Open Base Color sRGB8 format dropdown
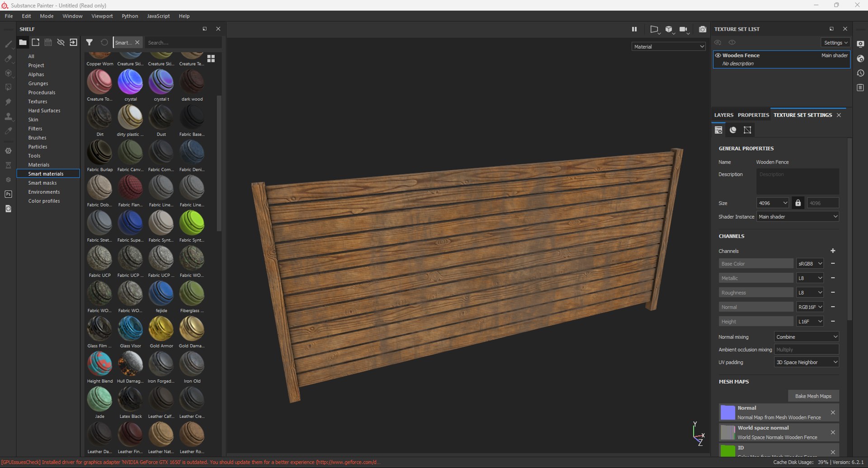This screenshot has height=468, width=868. 810,264
